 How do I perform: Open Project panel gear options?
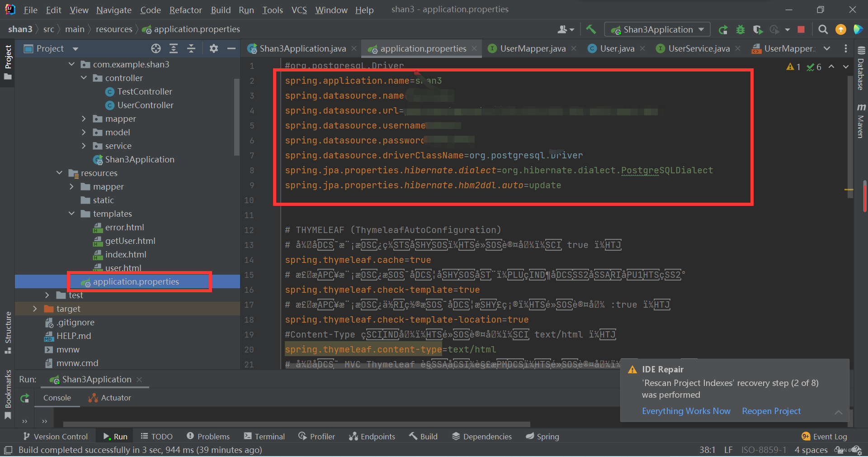[214, 48]
